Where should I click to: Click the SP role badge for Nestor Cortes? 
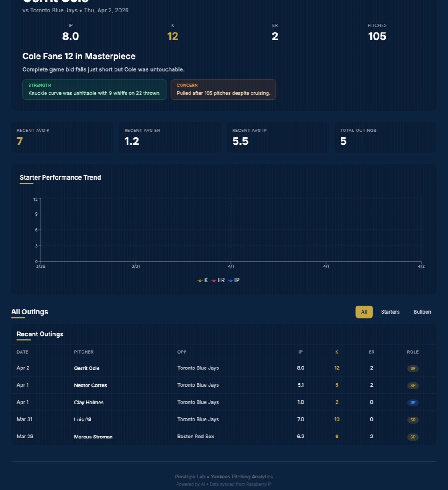pos(413,385)
